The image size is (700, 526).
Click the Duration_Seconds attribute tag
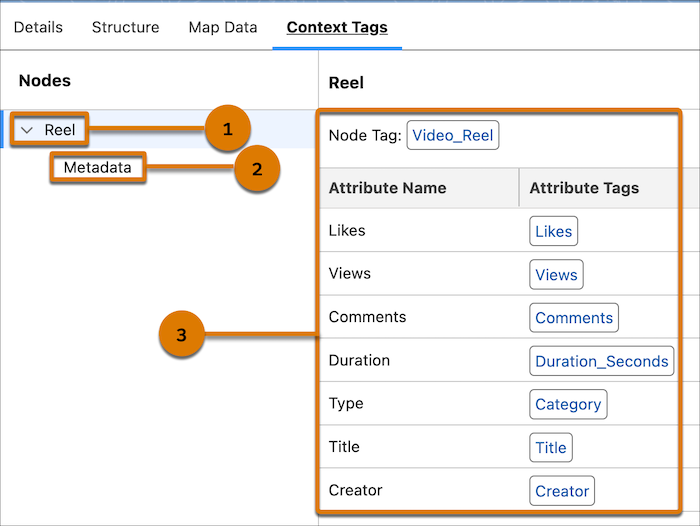601,361
